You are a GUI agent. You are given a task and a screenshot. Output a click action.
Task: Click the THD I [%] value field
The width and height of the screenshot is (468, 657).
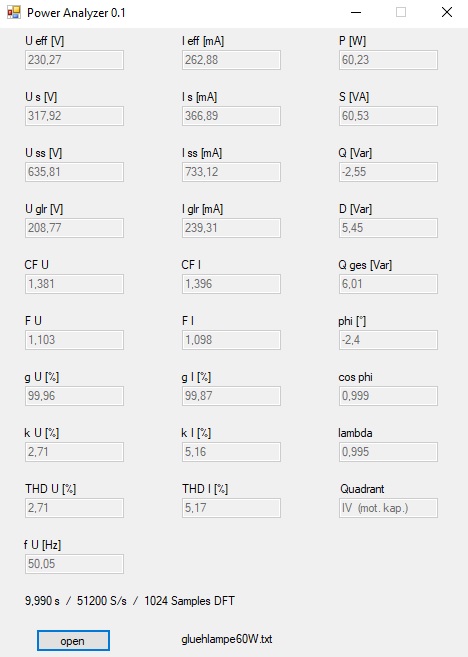[x=231, y=508]
